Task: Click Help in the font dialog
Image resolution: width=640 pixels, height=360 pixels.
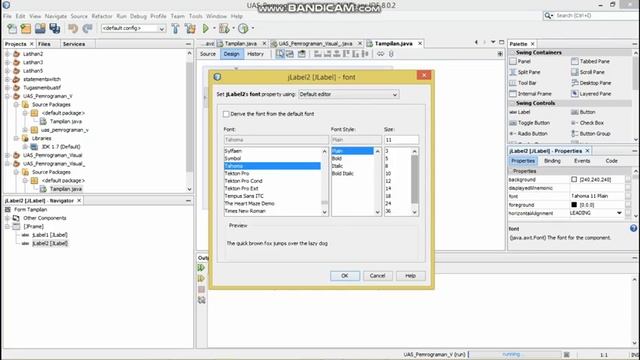Action: point(411,276)
